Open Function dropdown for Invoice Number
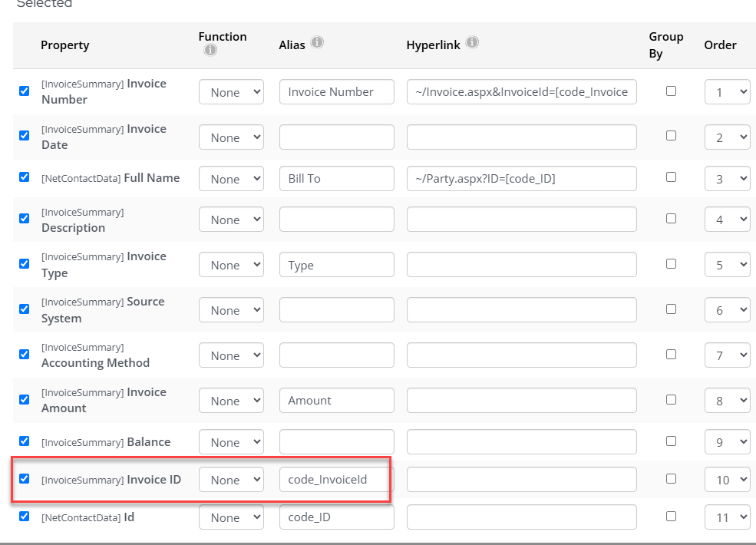 pyautogui.click(x=231, y=92)
